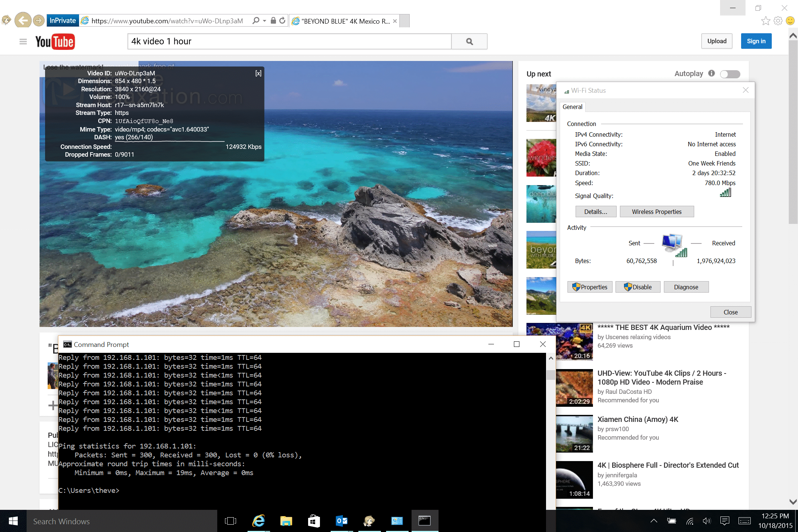Click the YouTube logo
Image resolution: width=798 pixels, height=532 pixels.
55,41
